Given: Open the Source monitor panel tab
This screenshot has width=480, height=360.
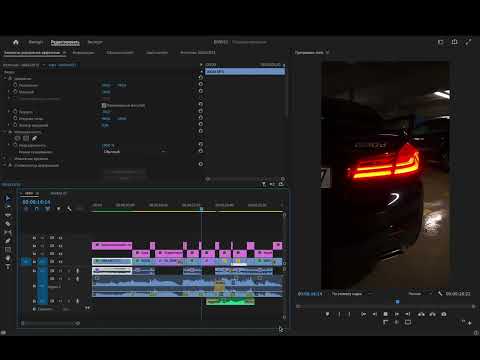Looking at the screenshot, I should (x=197, y=53).
